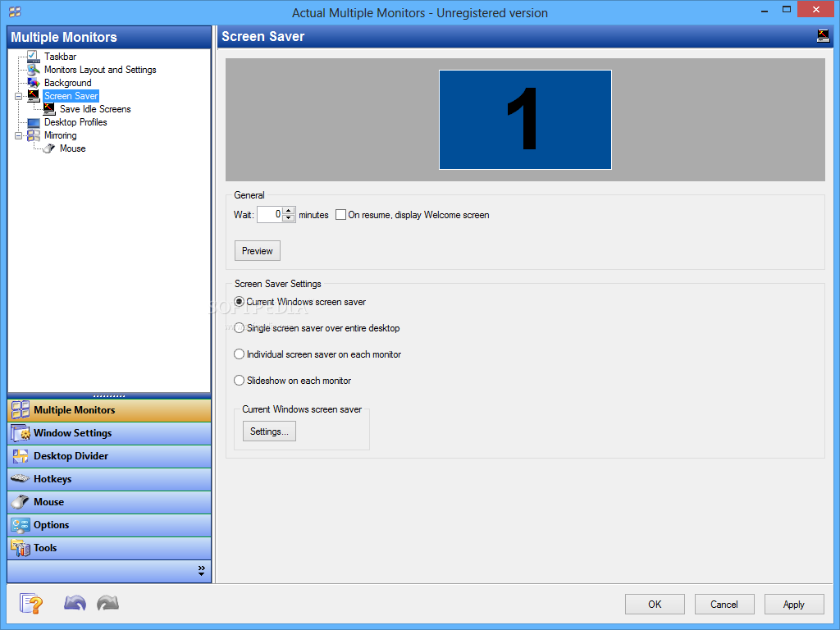Viewport: 840px width, 630px height.
Task: Click the redo arrow icon
Action: [x=107, y=603]
